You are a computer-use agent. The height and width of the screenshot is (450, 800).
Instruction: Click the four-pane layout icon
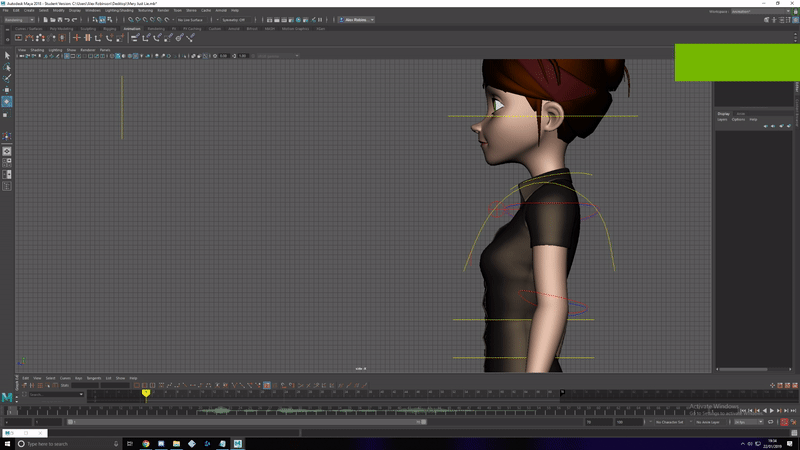[x=7, y=163]
